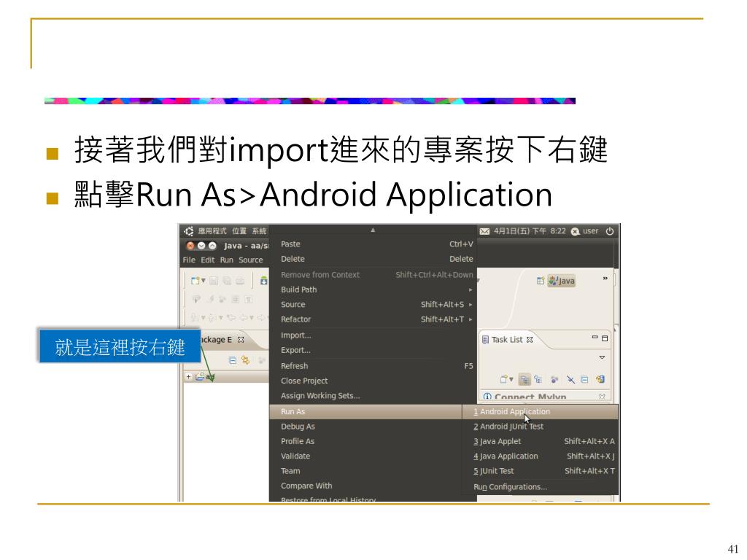
Task: Toggle Categorized presentation in Task List
Action: click(x=525, y=379)
